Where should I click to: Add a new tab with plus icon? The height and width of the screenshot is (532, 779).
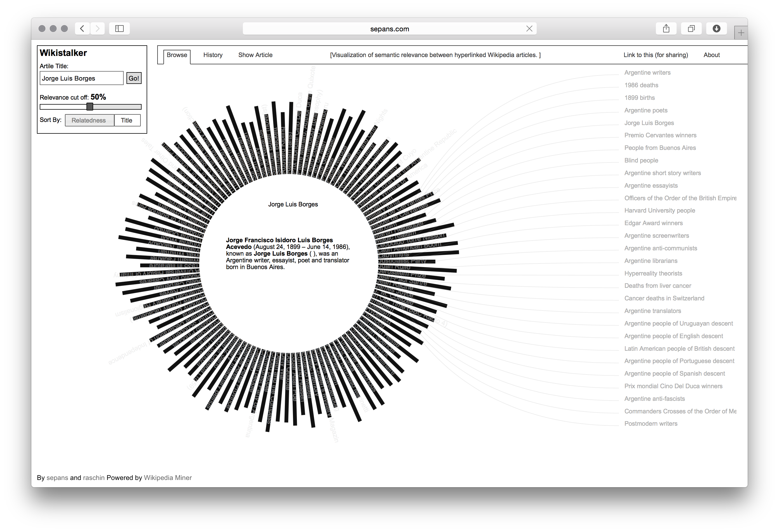741,33
